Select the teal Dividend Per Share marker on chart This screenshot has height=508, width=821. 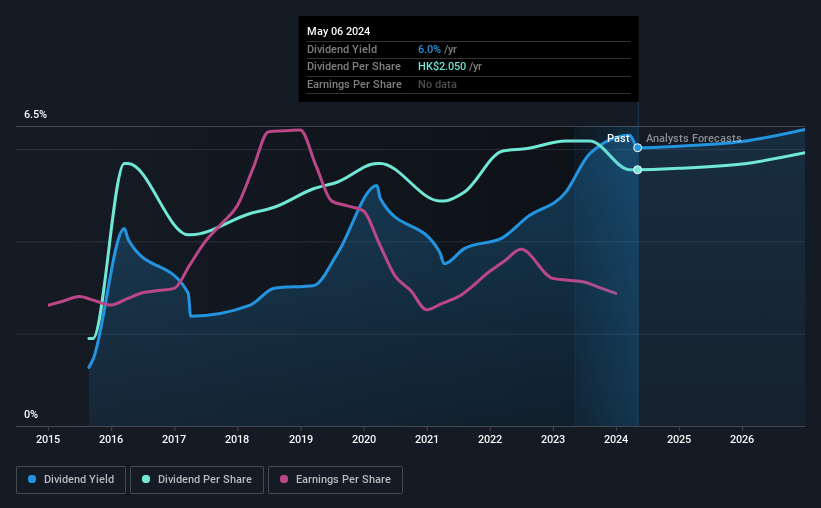coord(637,170)
